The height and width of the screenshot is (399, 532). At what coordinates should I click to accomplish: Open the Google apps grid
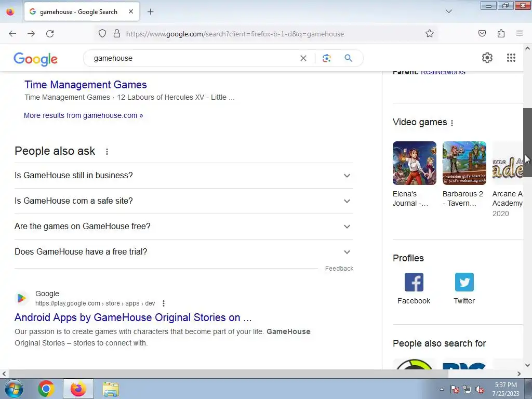511,58
